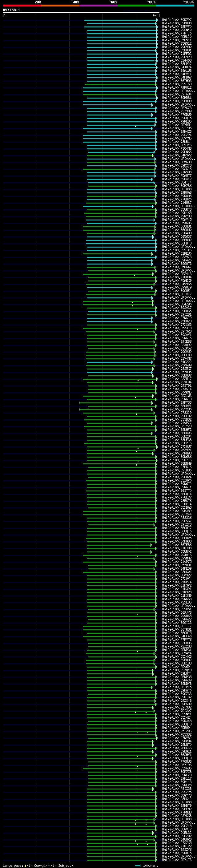Click hit label UniRef100_B8AK06
Viewport: 197px width, 868px height.
[x=176, y=433]
